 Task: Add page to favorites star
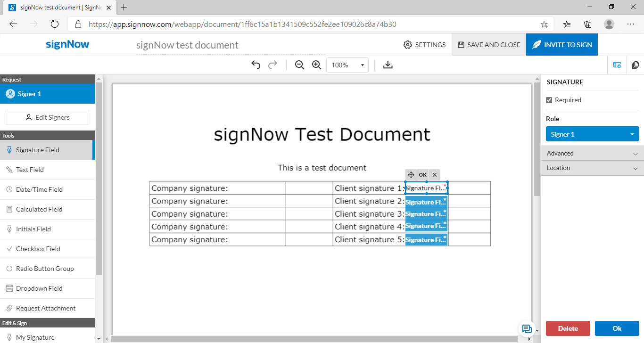(544, 24)
